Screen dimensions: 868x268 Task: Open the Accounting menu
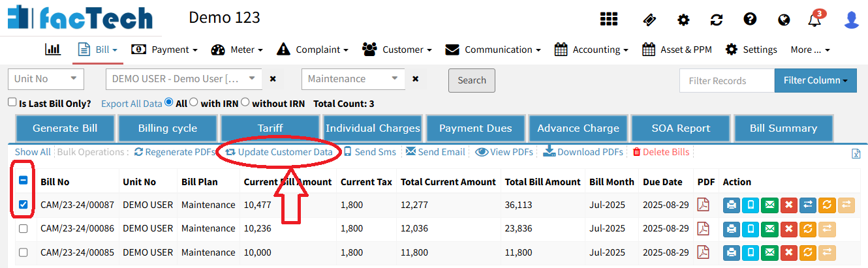[591, 50]
